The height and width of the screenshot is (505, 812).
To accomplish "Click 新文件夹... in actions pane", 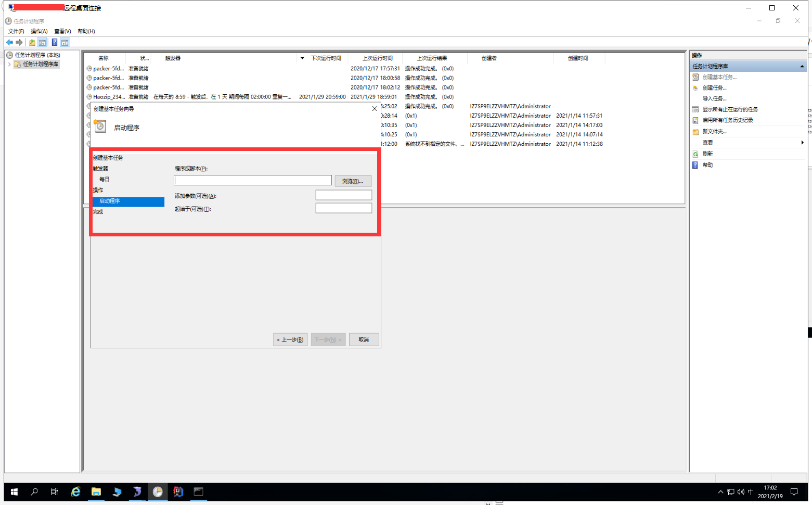I will coord(715,131).
